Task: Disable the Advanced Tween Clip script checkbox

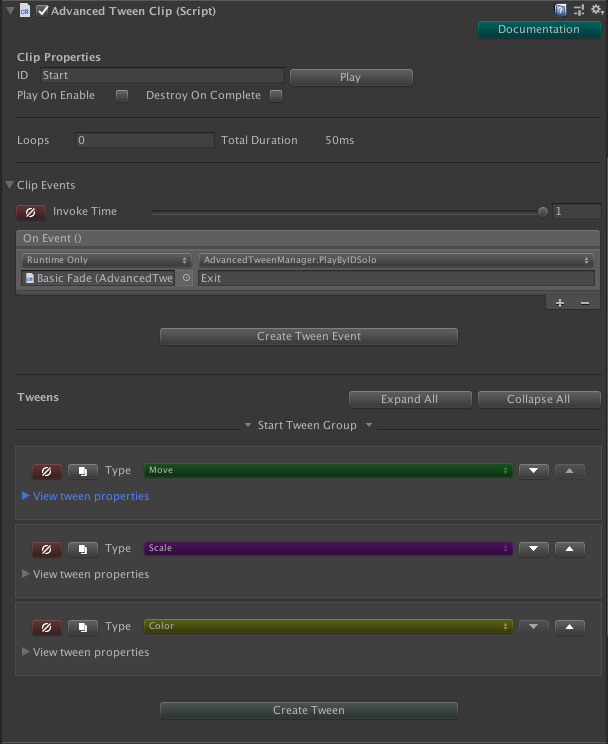Action: [42, 11]
